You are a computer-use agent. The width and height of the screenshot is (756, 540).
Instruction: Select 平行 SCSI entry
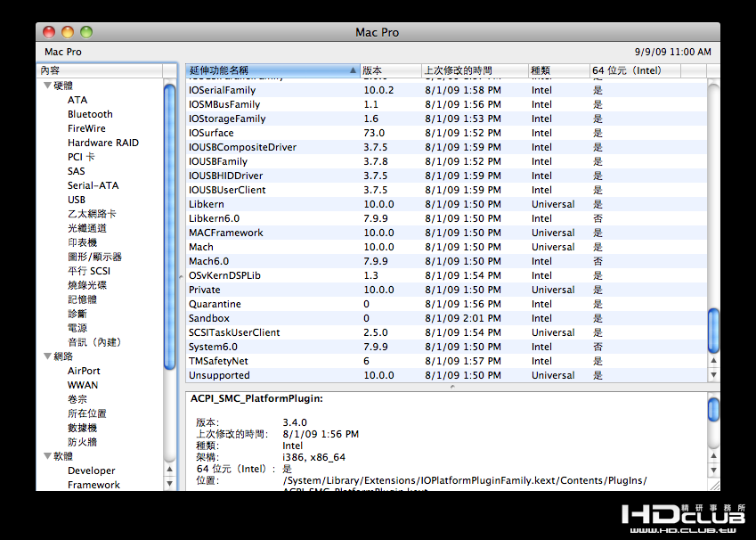coord(89,271)
